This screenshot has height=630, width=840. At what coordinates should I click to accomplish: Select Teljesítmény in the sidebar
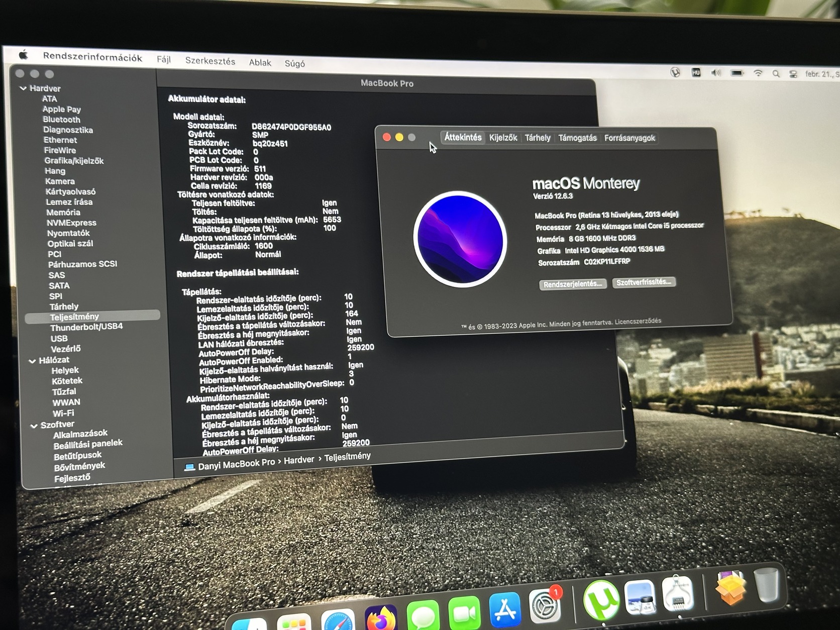click(92, 317)
